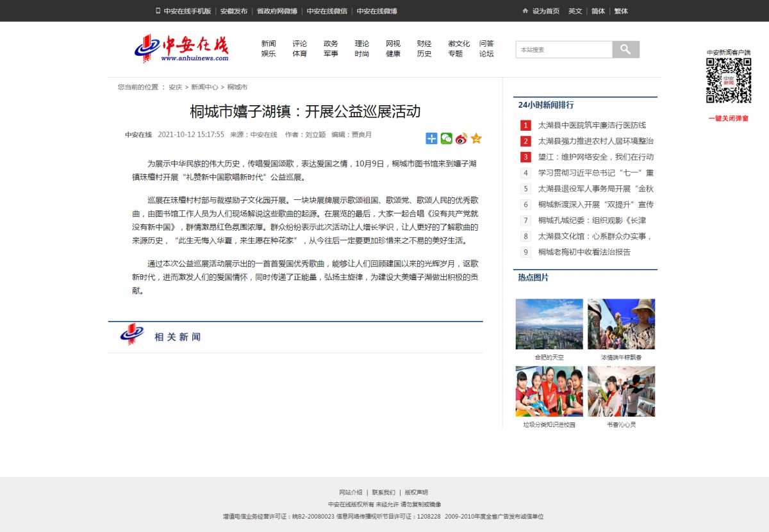Open 安徽发布 in top bar
Image resolution: width=769 pixels, height=532 pixels.
[x=234, y=11]
